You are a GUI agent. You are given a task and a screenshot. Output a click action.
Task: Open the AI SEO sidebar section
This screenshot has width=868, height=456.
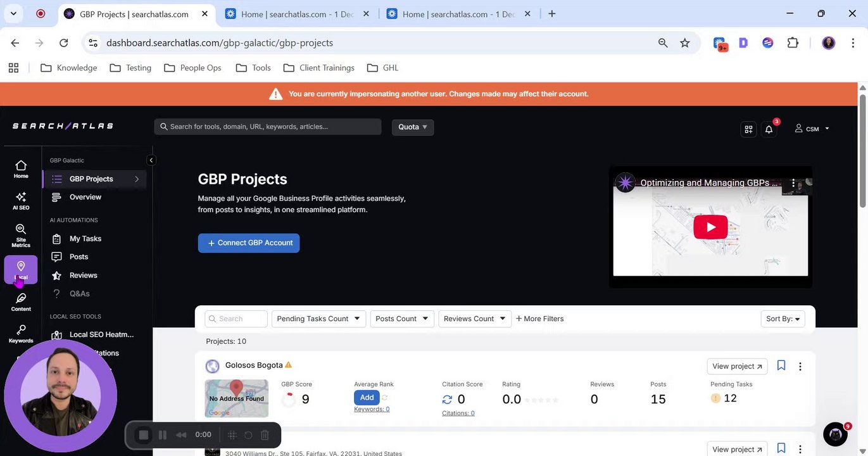tap(21, 201)
